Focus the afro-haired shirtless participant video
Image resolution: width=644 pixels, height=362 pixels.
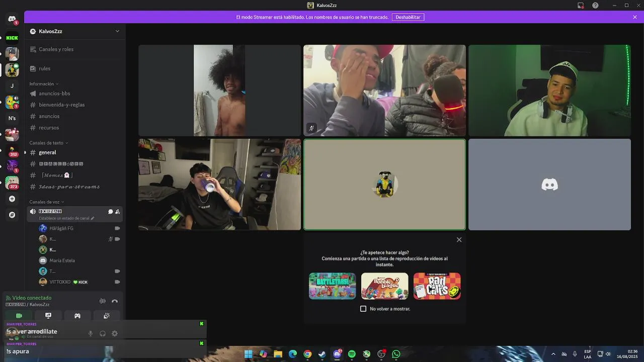click(x=219, y=90)
